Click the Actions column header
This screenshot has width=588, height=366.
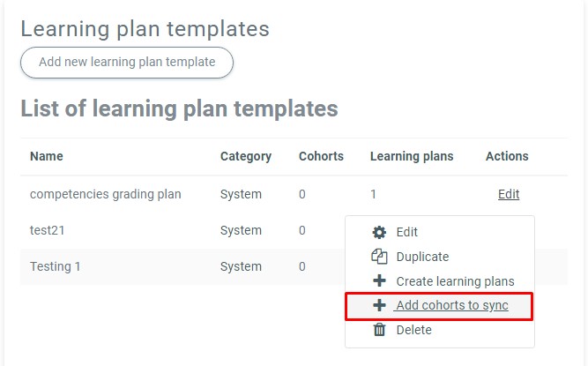click(507, 156)
